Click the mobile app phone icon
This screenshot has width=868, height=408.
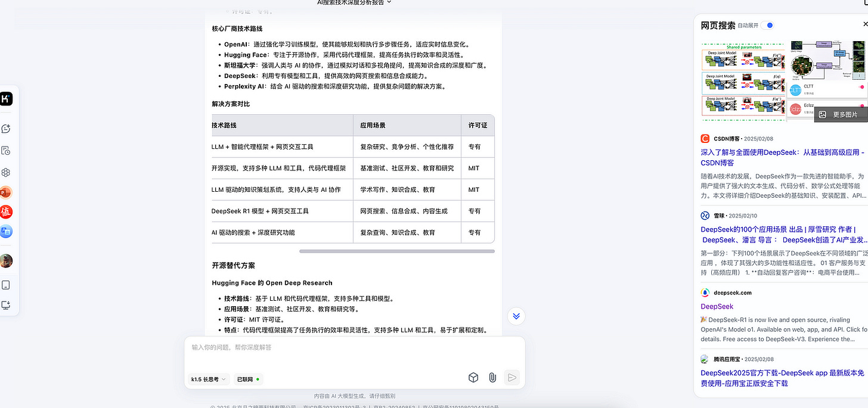point(6,285)
